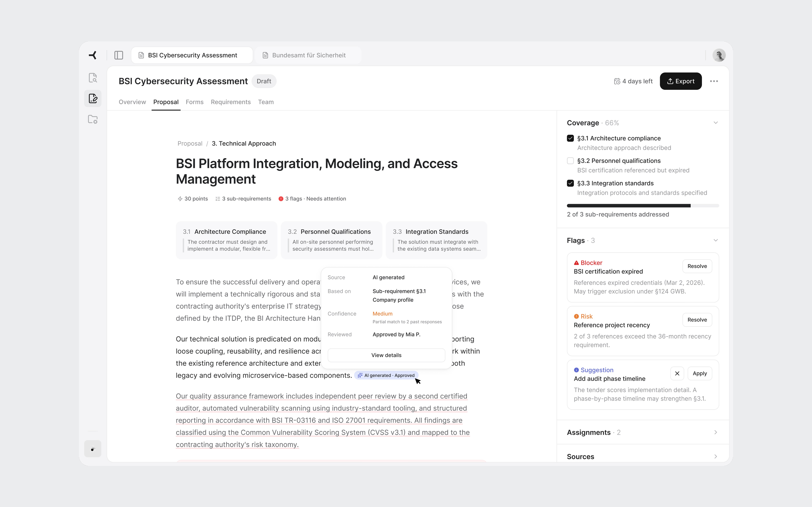Image resolution: width=812 pixels, height=507 pixels.
Task: Click the user avatar at top right
Action: pyautogui.click(x=719, y=55)
